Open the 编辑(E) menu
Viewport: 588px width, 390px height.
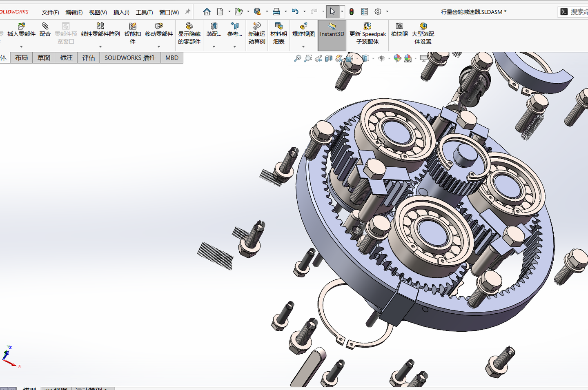pyautogui.click(x=74, y=12)
